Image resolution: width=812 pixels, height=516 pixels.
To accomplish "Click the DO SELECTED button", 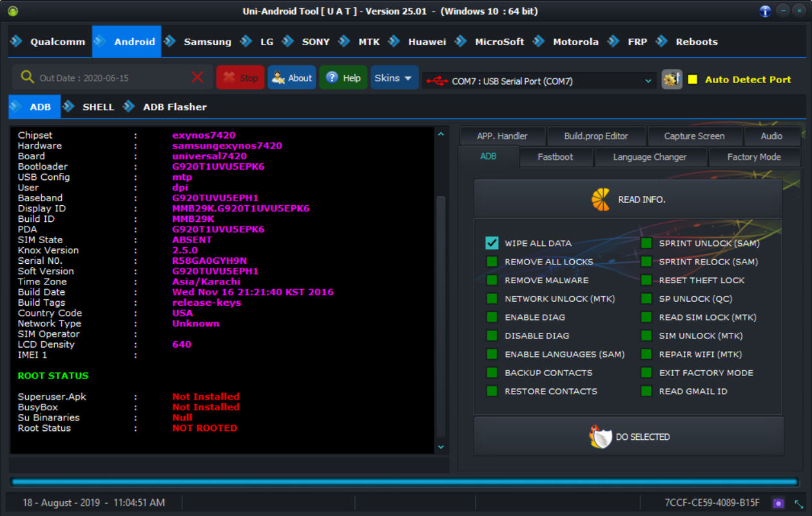I will click(628, 437).
